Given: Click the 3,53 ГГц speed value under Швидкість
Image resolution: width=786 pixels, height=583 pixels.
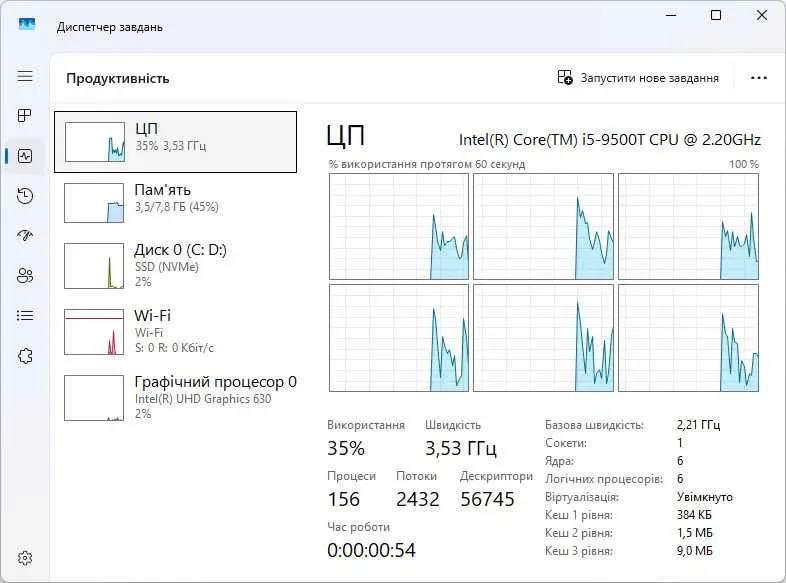Looking at the screenshot, I should (461, 448).
